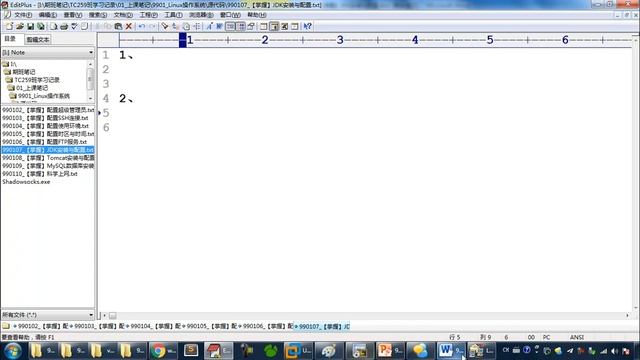Switch to the 990104 document tab
The height and width of the screenshot is (360, 640).
(153, 327)
